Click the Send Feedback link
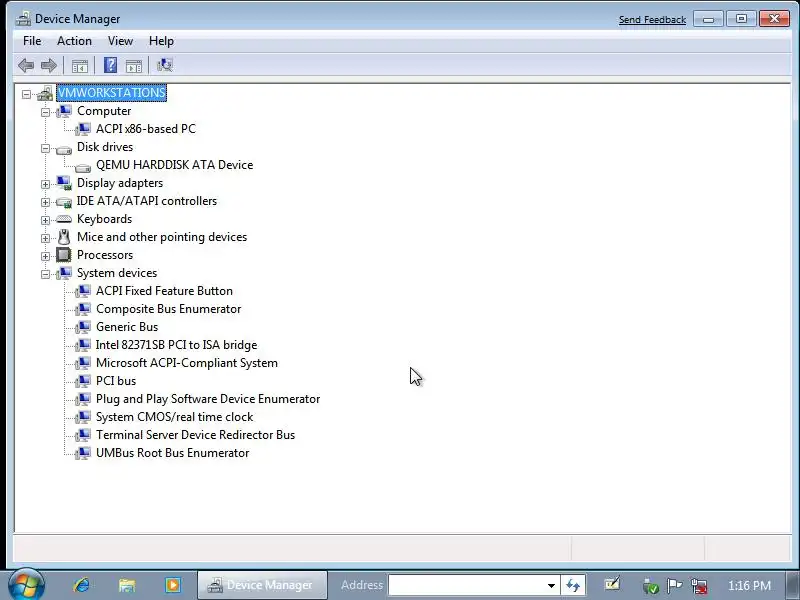The image size is (800, 600). pyautogui.click(x=652, y=19)
